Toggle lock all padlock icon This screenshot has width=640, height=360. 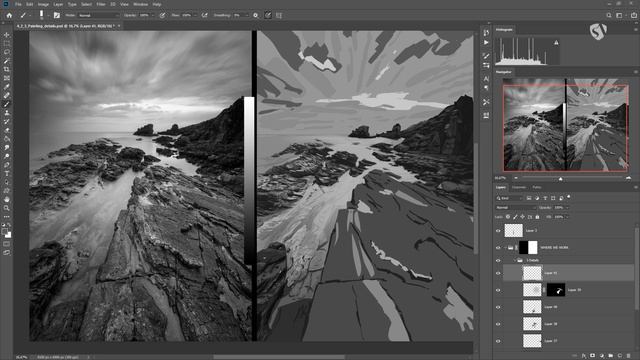tap(537, 217)
